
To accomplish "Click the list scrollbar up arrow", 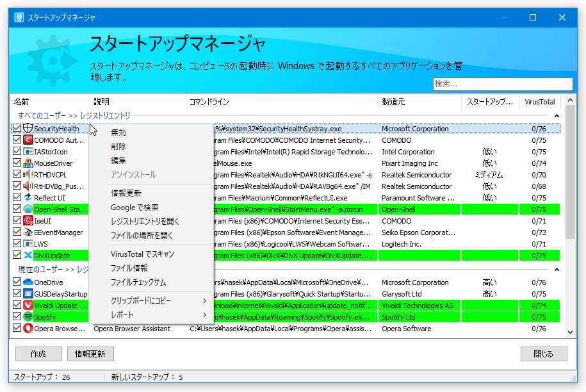I will click(x=570, y=100).
